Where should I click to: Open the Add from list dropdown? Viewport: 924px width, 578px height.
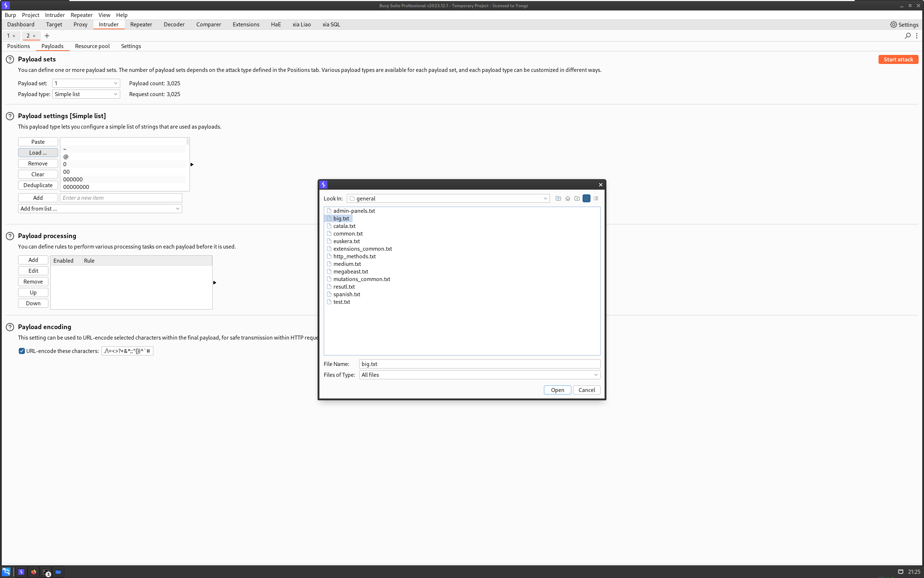click(100, 209)
